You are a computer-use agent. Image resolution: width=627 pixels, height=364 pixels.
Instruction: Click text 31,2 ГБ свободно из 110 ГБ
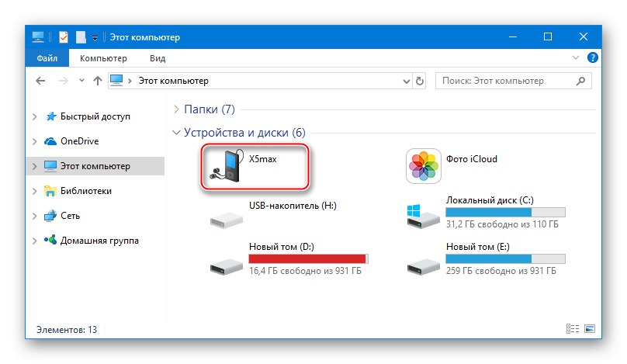pos(502,224)
